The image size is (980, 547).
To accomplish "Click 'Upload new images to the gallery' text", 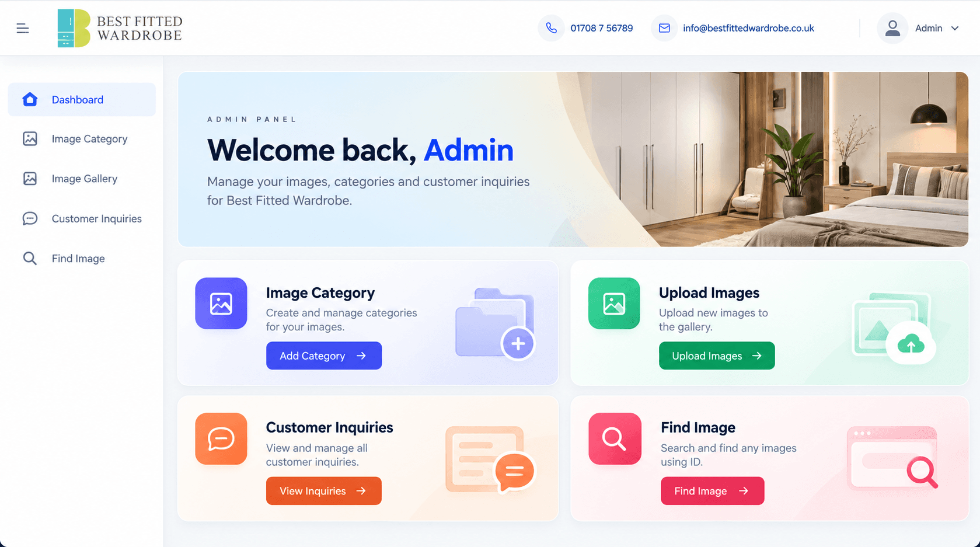I will pos(713,320).
